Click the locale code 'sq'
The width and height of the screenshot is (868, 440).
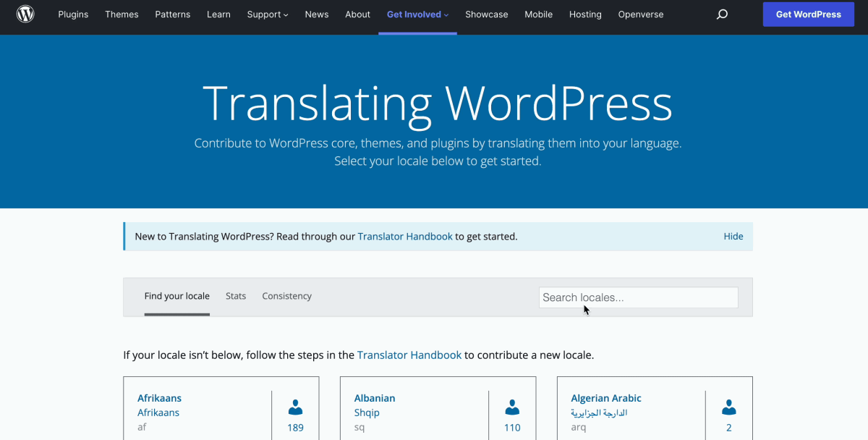[x=359, y=428]
